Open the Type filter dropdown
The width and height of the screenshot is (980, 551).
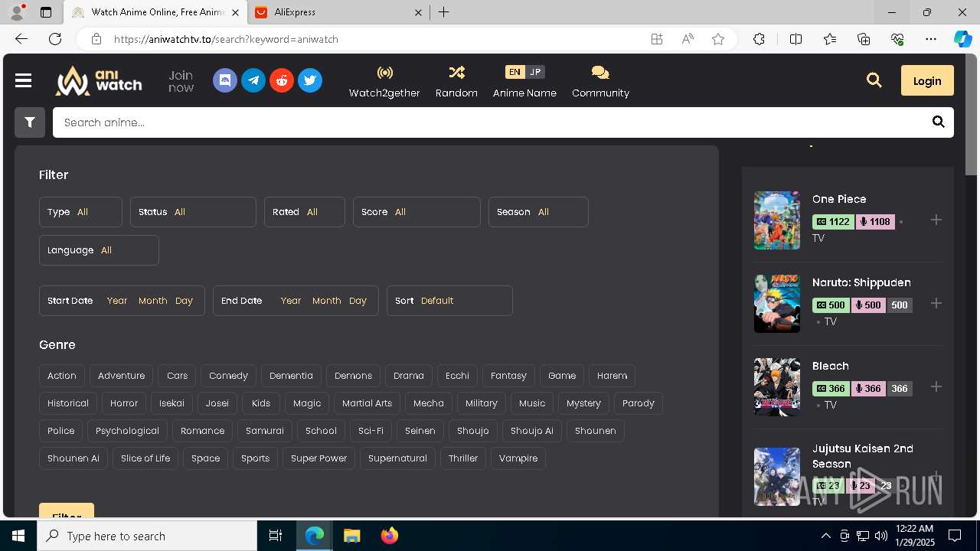pyautogui.click(x=80, y=212)
